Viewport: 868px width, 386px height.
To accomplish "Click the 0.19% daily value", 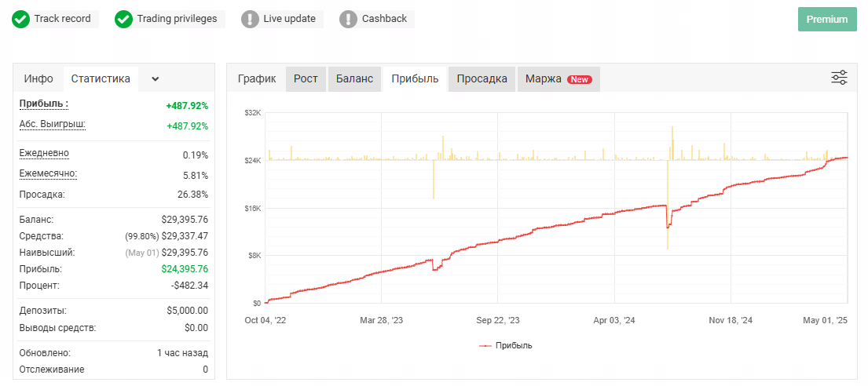I will point(196,155).
